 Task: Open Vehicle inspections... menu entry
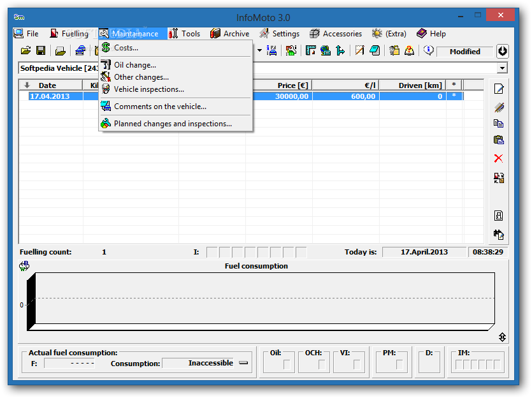[x=176, y=89]
